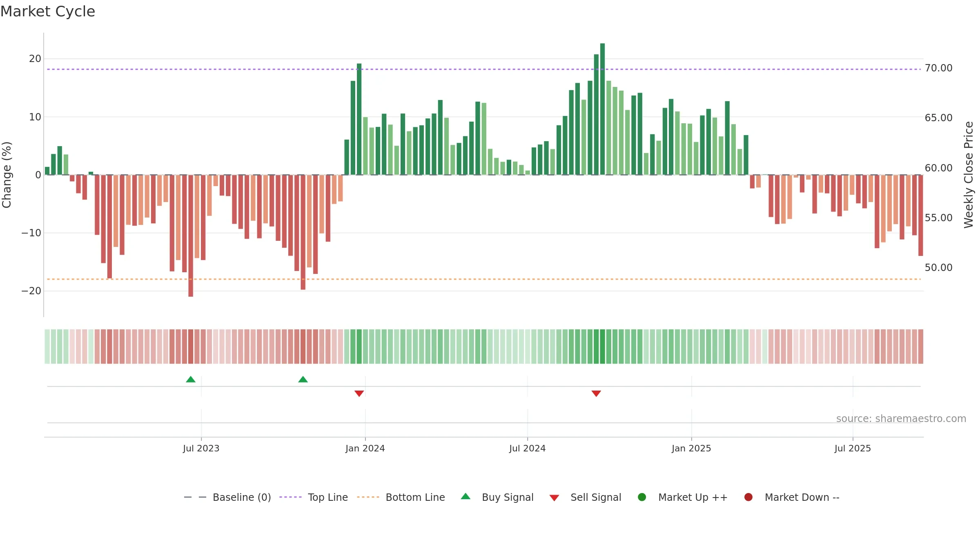Click the tallest green bar above 20 percent
This screenshot has width=980, height=551.
pos(602,109)
